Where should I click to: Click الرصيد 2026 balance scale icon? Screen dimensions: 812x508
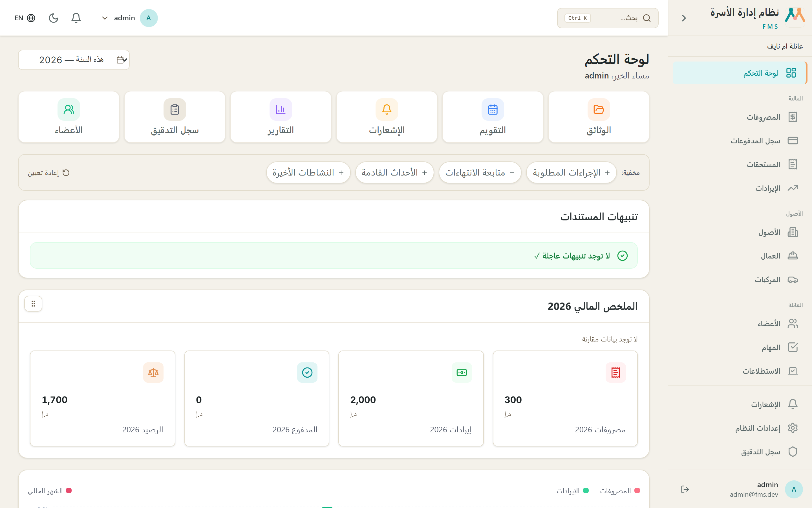click(x=153, y=372)
